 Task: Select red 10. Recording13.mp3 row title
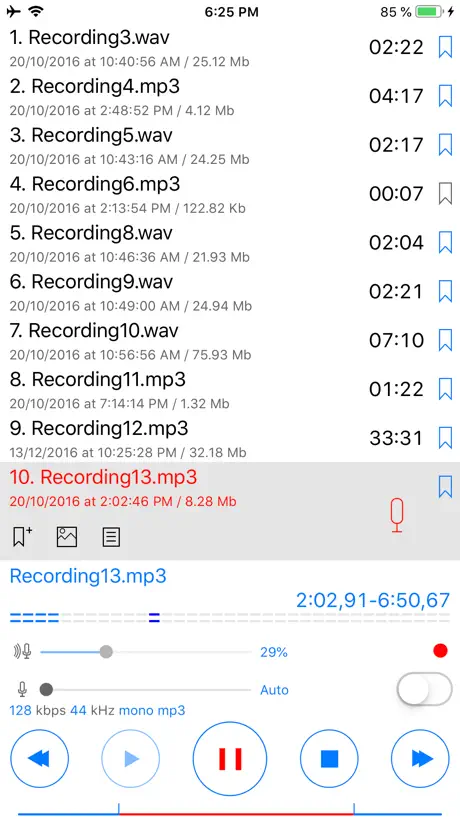[104, 477]
